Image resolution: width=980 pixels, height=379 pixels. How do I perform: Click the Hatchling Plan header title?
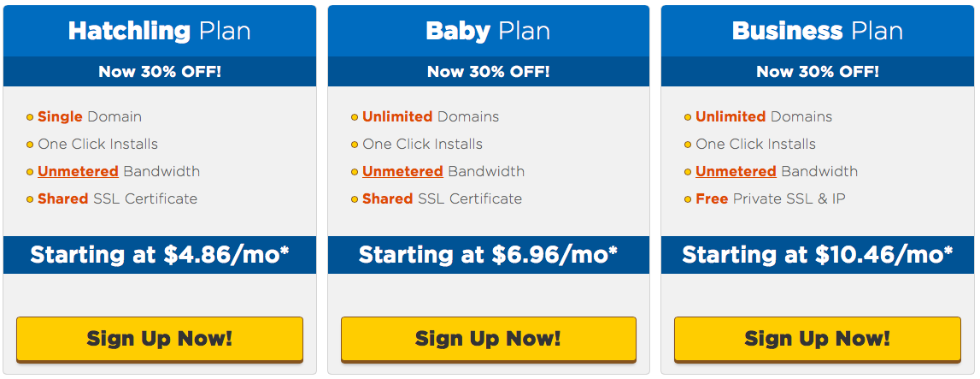point(160,31)
